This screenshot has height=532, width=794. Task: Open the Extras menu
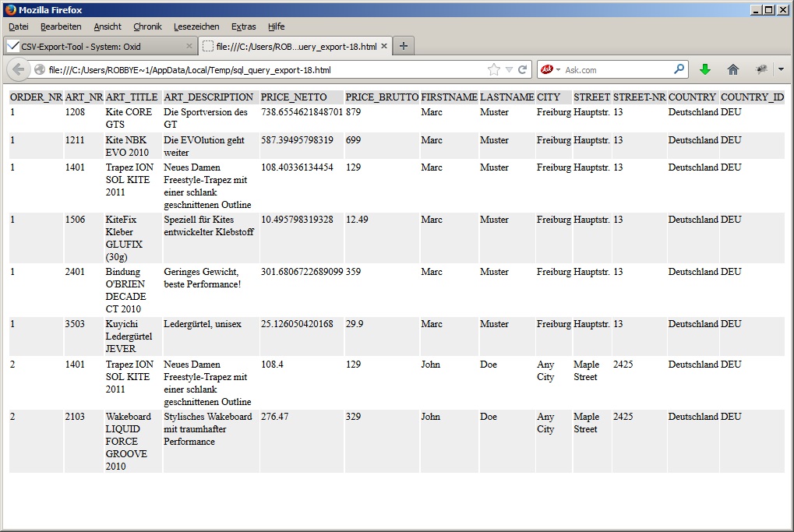[244, 26]
